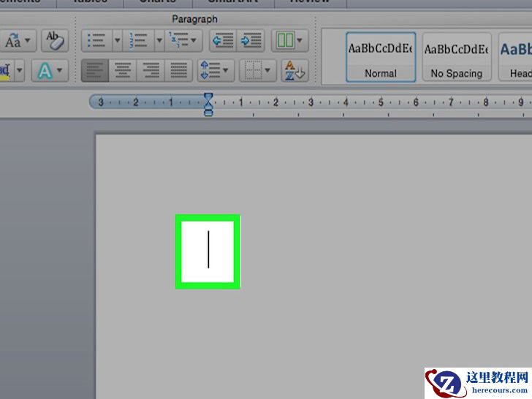This screenshot has height=399, width=532.
Task: Click the Columns icon
Action: click(x=285, y=40)
